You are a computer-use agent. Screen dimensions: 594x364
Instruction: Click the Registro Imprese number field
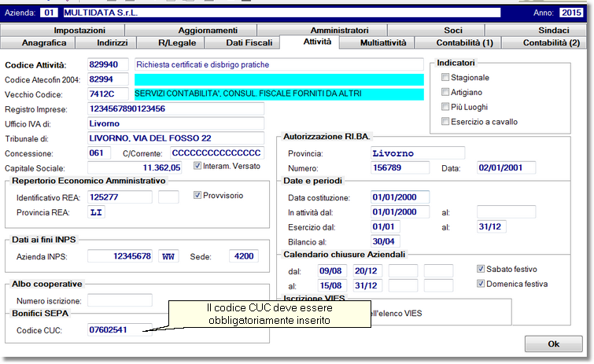(x=175, y=109)
